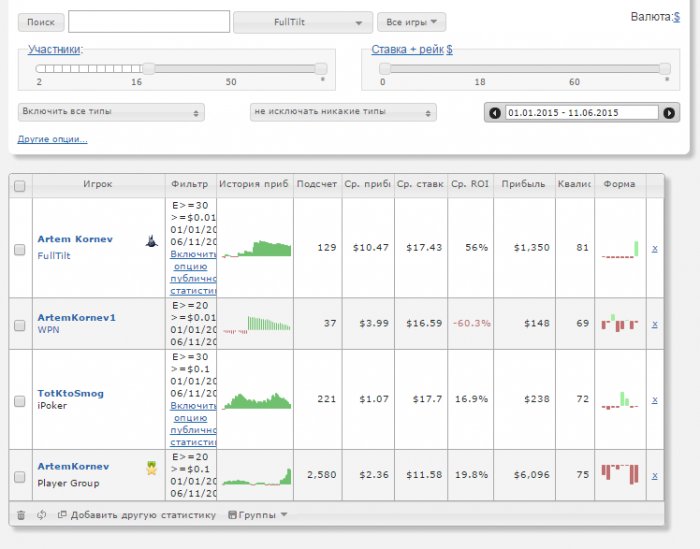
Task: Tick checkbox for TotKtoSmog iPoker
Action: [x=20, y=401]
